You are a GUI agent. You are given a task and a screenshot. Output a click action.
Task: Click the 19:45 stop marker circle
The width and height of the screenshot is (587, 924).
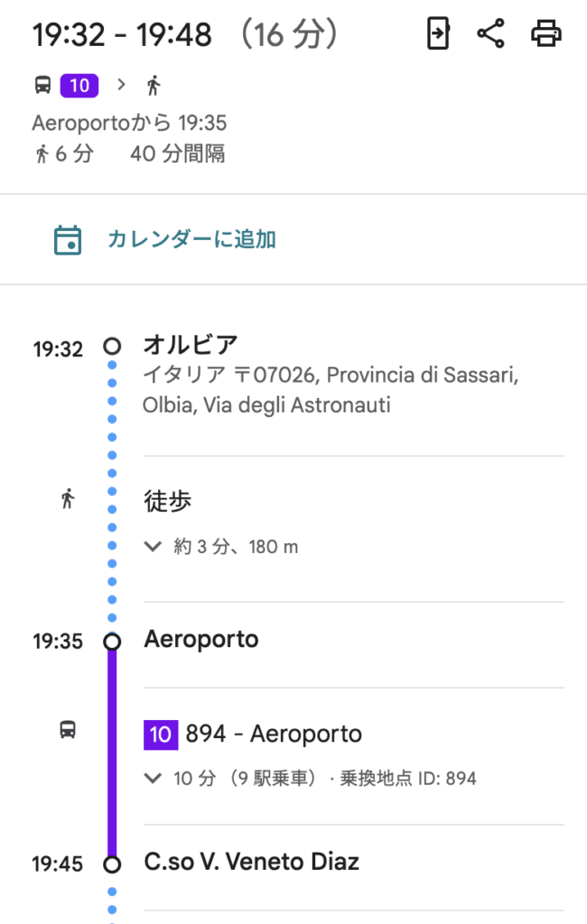pos(112,864)
